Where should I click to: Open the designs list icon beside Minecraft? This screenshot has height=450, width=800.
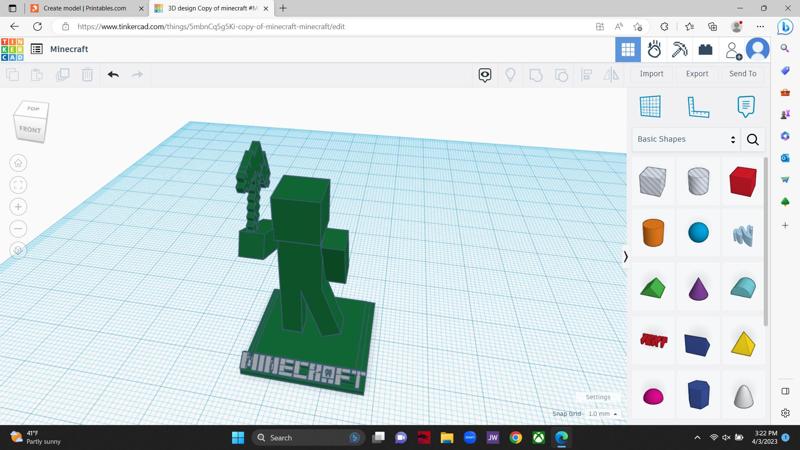[x=37, y=49]
